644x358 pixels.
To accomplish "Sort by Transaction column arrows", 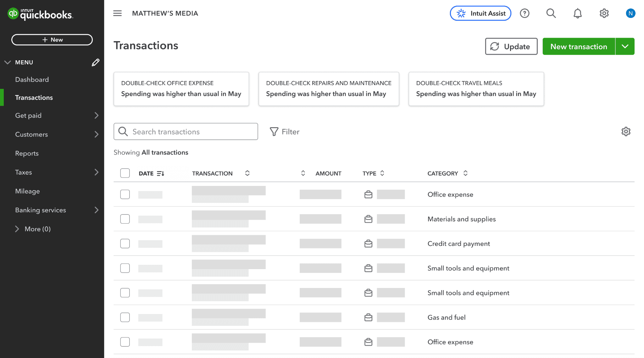I will pyautogui.click(x=247, y=173).
